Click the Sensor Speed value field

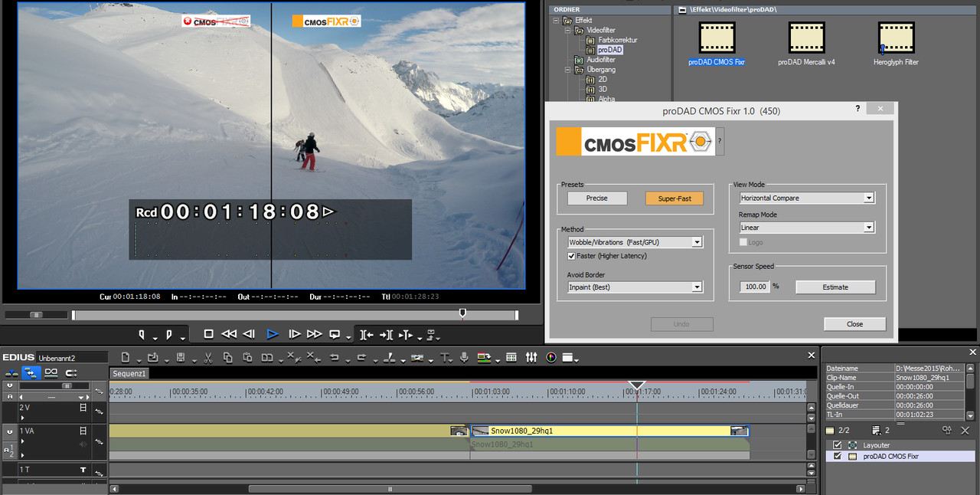755,287
